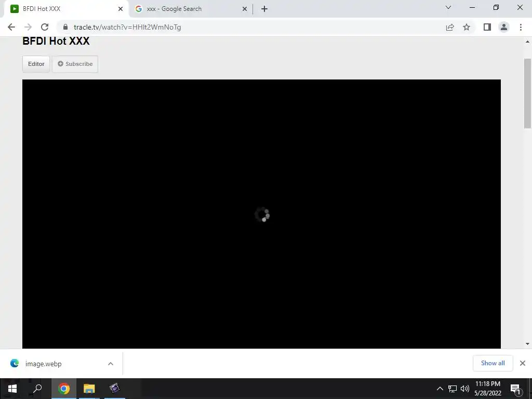
Task: Click the scrollbar up arrow
Action: (527, 42)
